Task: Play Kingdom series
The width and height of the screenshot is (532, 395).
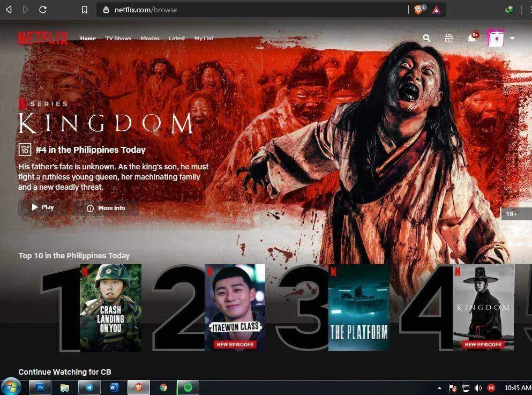Action: [43, 207]
